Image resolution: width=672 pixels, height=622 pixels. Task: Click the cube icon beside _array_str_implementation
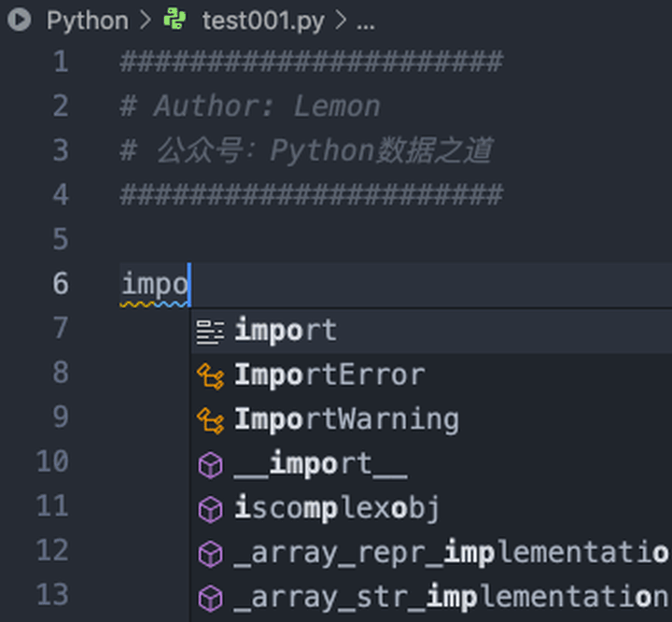[211, 597]
